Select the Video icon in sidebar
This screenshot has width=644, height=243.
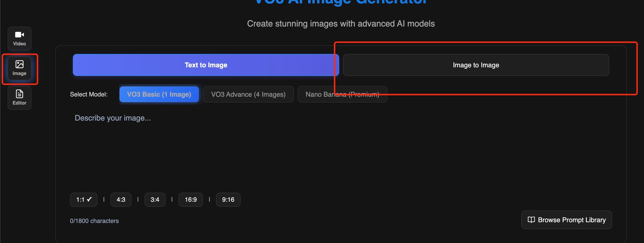[19, 38]
